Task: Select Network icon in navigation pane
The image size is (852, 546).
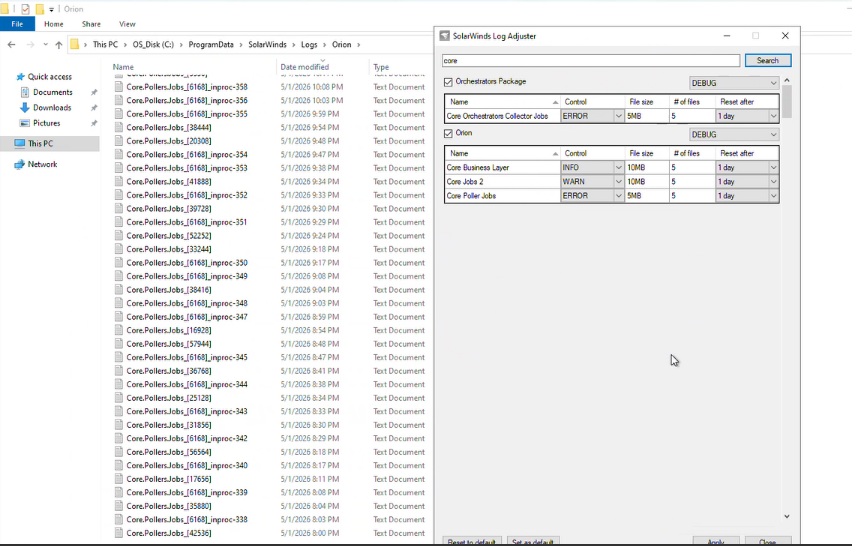Action: point(20,164)
